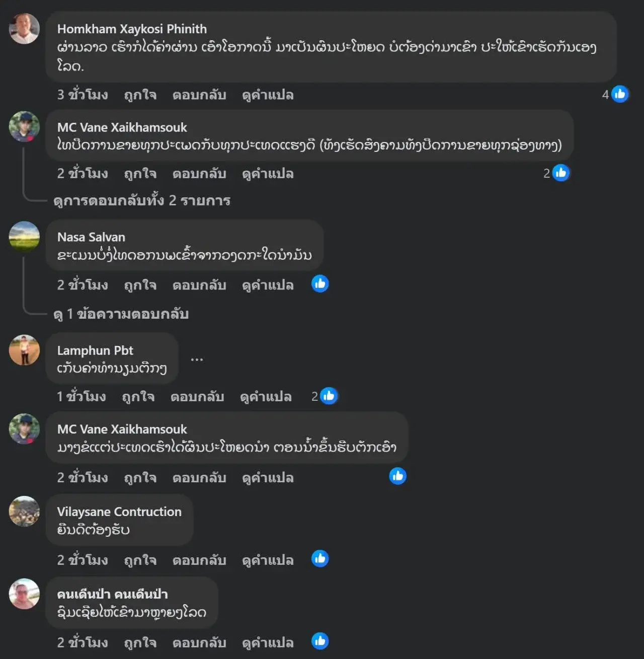Image resolution: width=644 pixels, height=659 pixels.
Task: Like Homkham Xaykosi Phinith's comment via ถูกใจ
Action: 140,95
